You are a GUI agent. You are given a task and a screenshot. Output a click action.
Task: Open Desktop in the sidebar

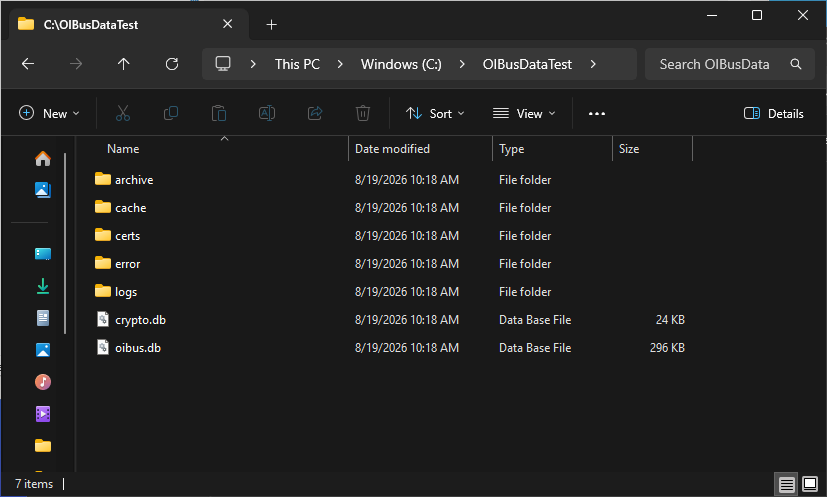[x=43, y=254]
